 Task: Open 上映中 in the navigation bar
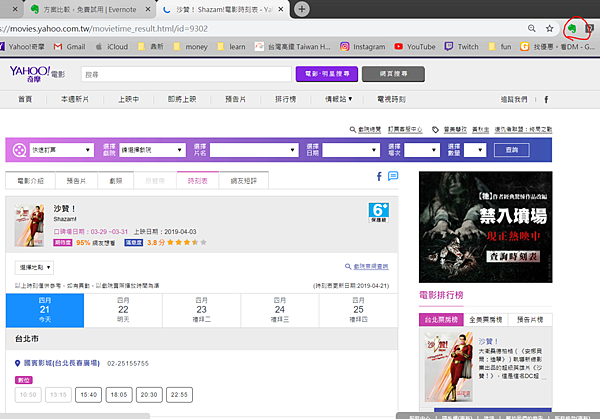click(129, 99)
